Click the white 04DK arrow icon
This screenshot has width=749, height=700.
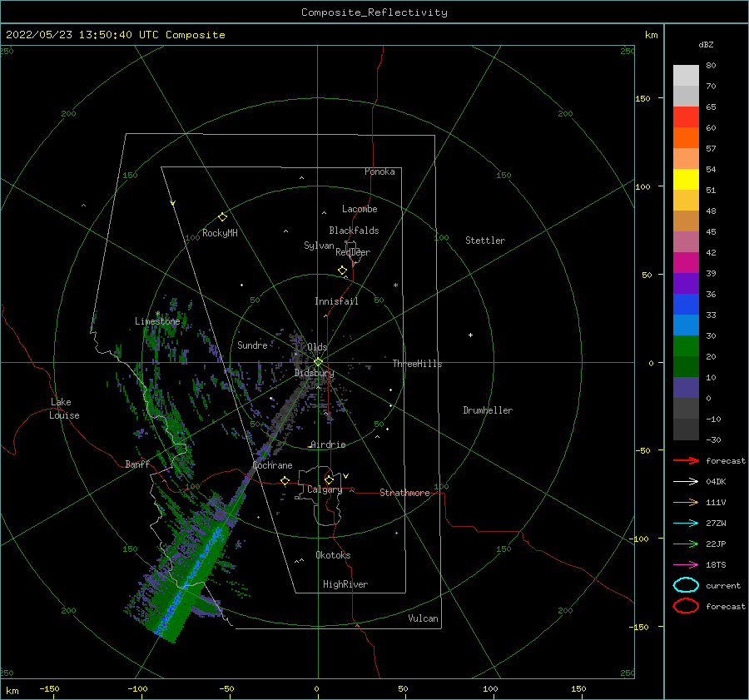point(686,482)
